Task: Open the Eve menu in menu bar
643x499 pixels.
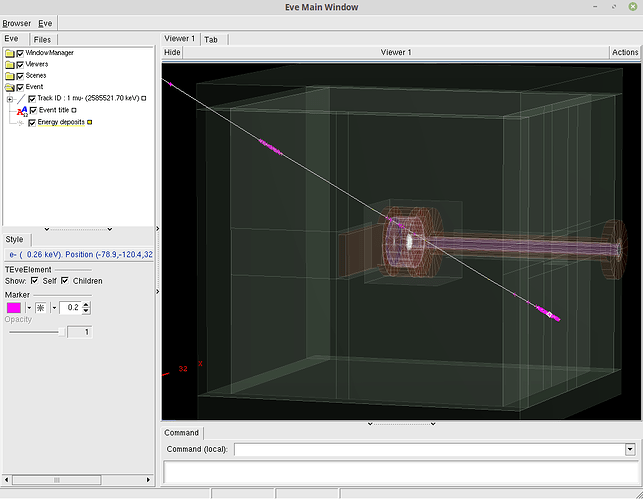Action: click(x=45, y=23)
